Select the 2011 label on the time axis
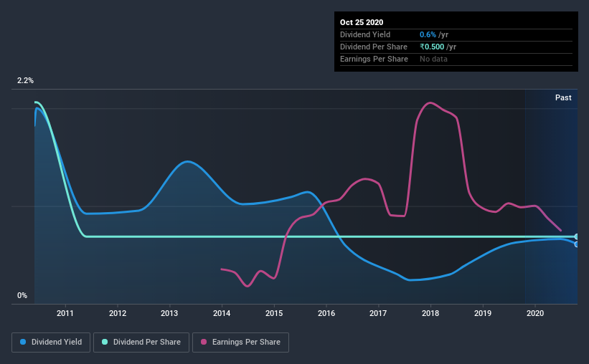 (65, 313)
